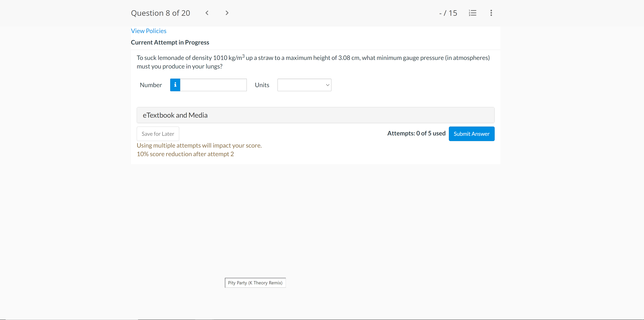Open the three-dot more options menu
This screenshot has height=320, width=644.
pyautogui.click(x=491, y=13)
